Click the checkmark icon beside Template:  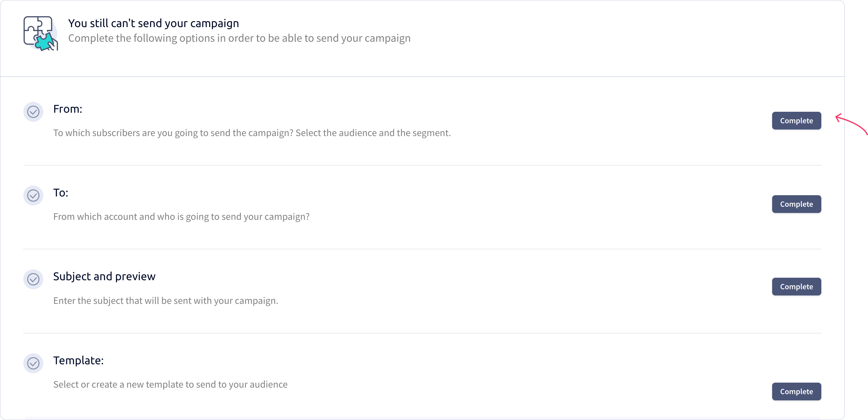[x=33, y=363]
